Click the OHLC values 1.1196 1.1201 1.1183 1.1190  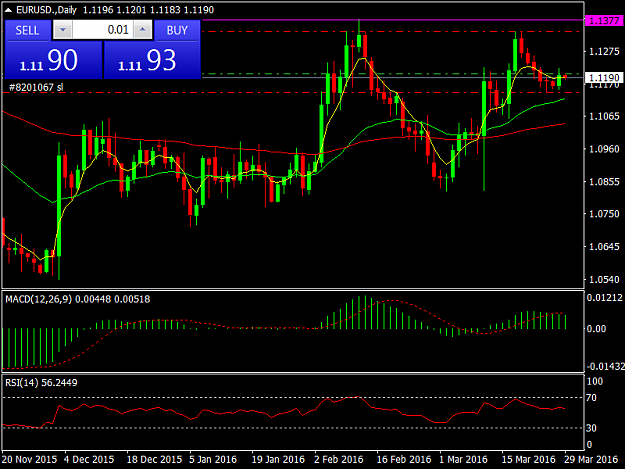[x=148, y=10]
